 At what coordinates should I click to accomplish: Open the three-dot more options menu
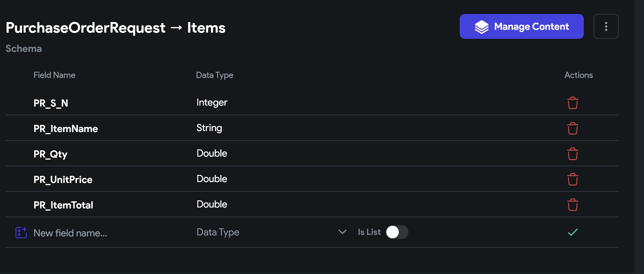[x=606, y=26]
